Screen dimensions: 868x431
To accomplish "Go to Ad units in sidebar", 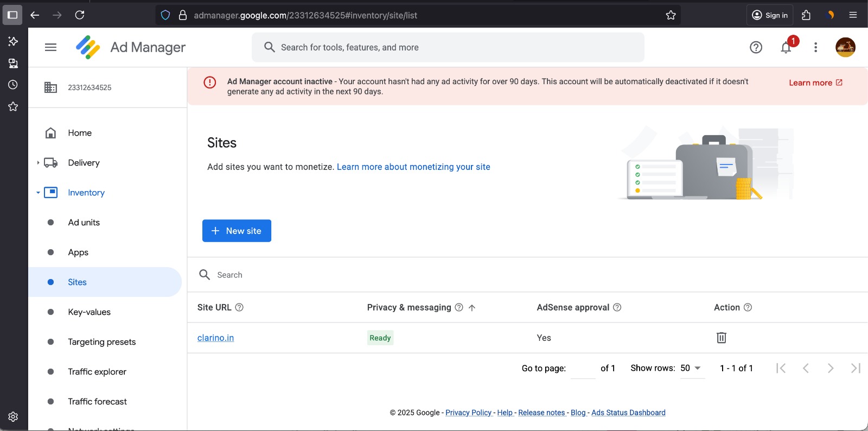I will coord(84,223).
